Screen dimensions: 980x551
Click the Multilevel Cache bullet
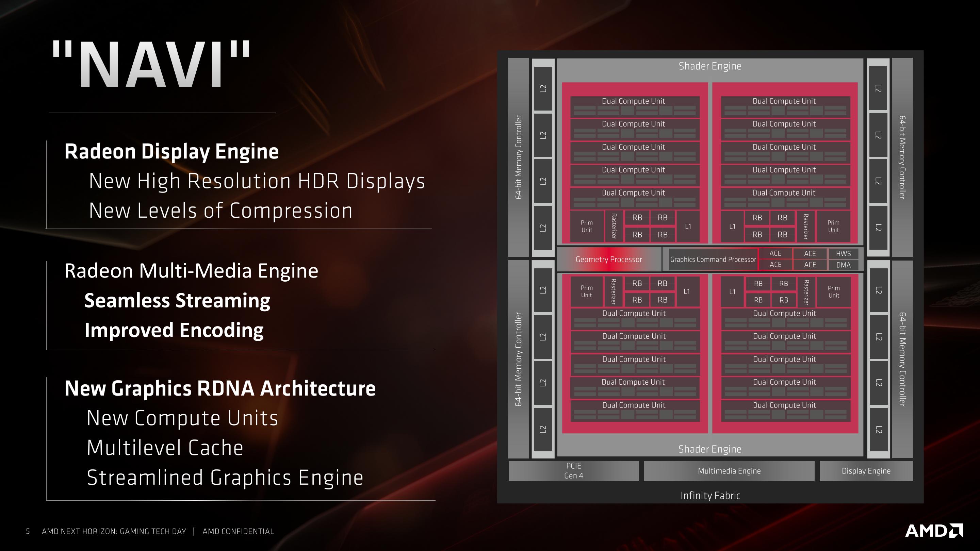[x=165, y=448]
